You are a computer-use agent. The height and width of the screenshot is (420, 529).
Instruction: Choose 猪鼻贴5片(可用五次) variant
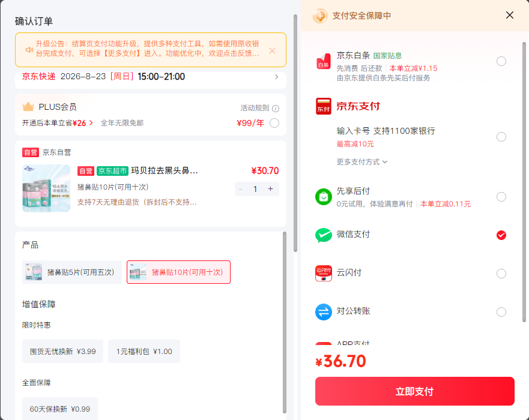tap(72, 272)
